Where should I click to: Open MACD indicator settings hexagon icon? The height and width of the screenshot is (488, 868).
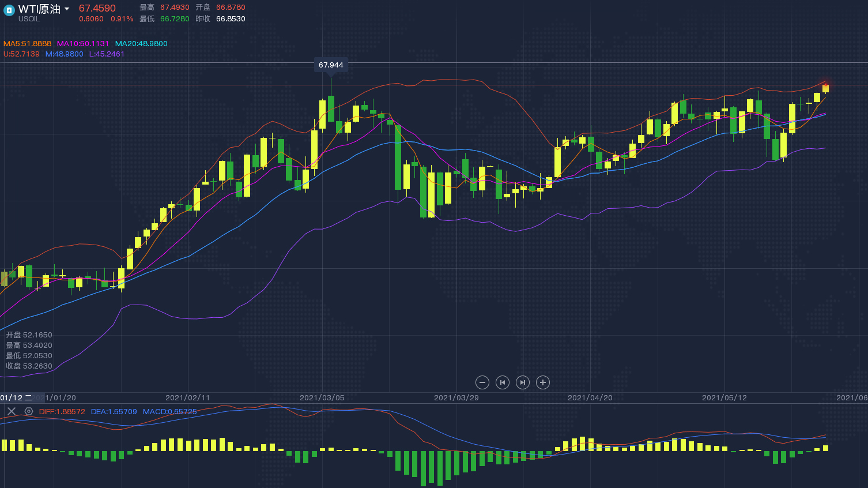(29, 411)
